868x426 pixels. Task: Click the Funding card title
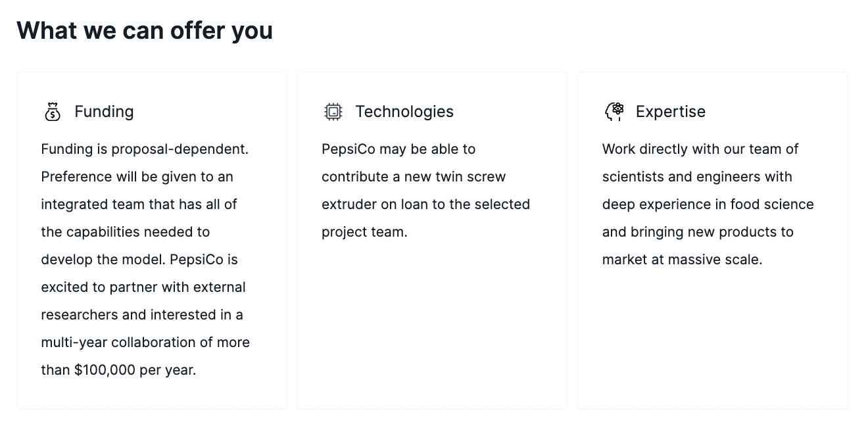[104, 112]
